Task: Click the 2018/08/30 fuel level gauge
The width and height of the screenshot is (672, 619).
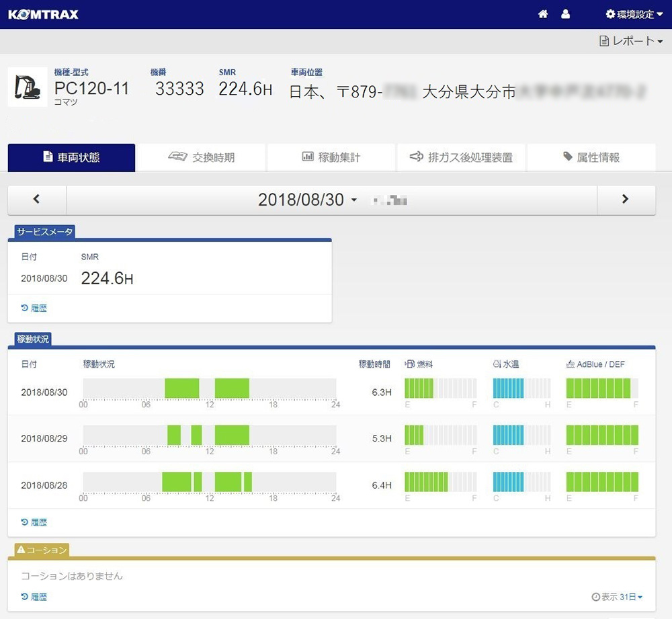Action: pyautogui.click(x=440, y=388)
